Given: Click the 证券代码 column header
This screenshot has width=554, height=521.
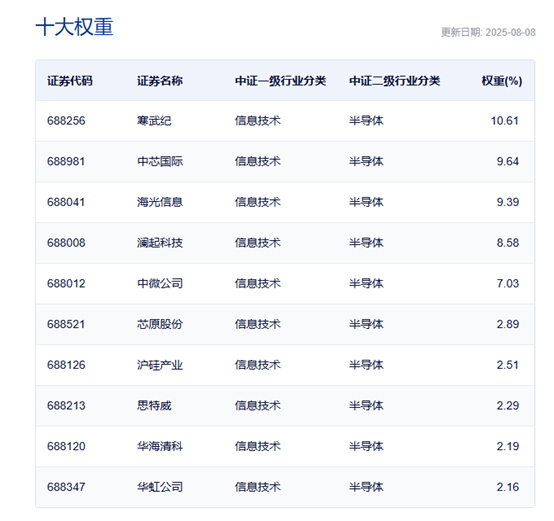Looking at the screenshot, I should [70, 81].
